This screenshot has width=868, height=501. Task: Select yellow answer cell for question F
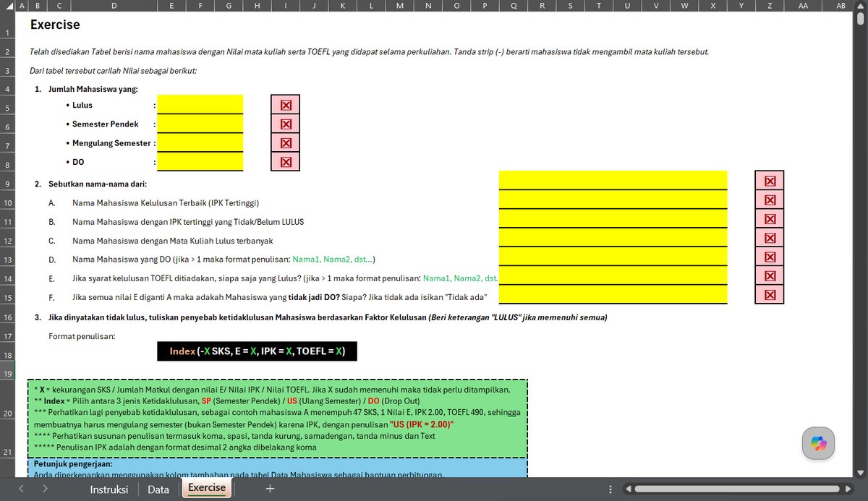(613, 294)
